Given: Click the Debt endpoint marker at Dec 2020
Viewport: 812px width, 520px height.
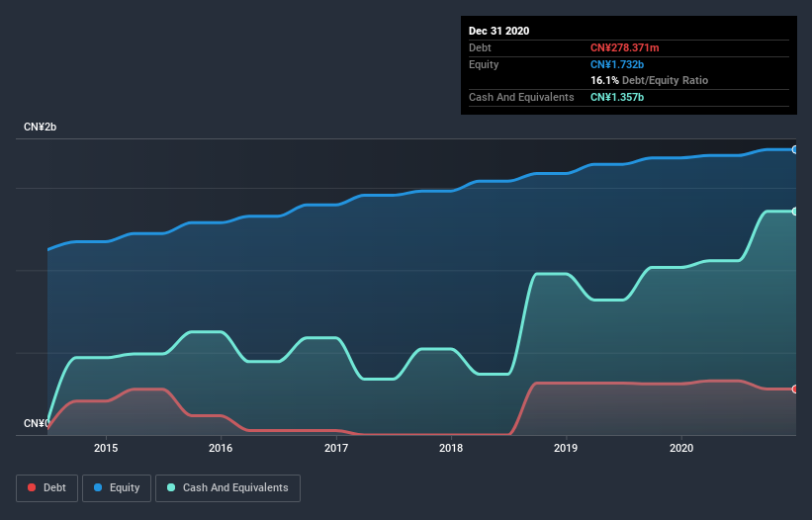Looking at the screenshot, I should tap(795, 390).
